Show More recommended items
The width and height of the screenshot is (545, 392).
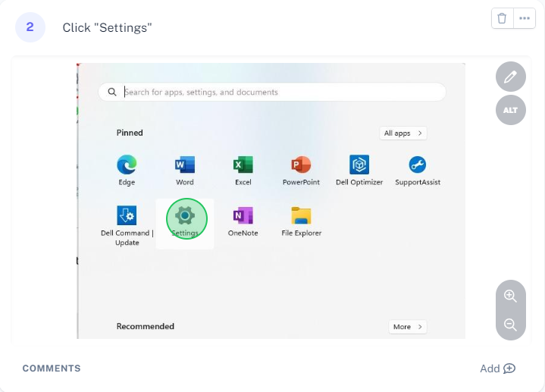click(408, 327)
